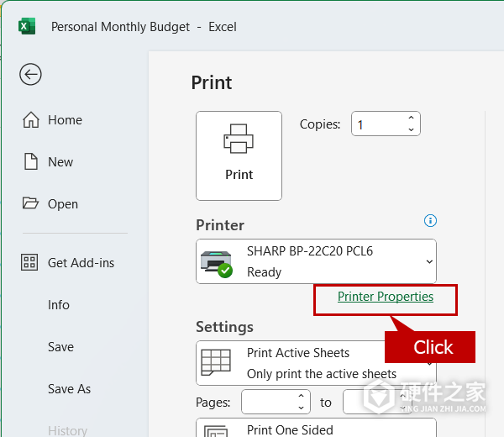Click the Get Add-ins grid icon

(x=29, y=262)
